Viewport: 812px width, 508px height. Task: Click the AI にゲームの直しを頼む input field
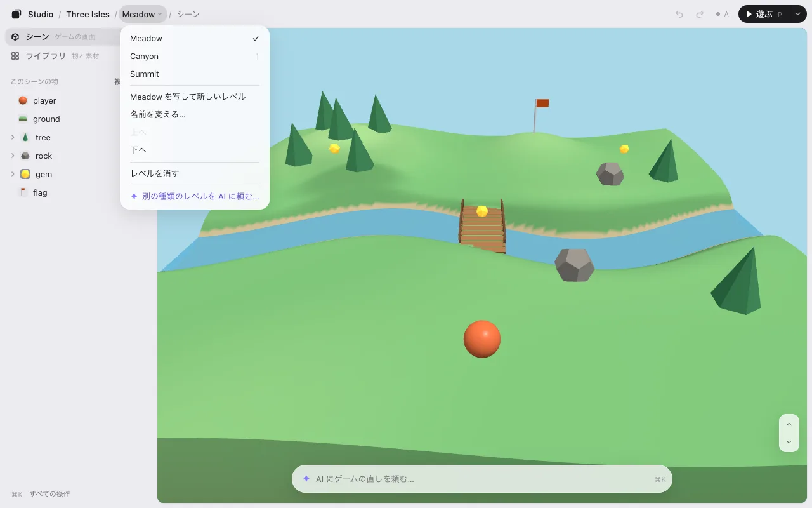pyautogui.click(x=482, y=479)
